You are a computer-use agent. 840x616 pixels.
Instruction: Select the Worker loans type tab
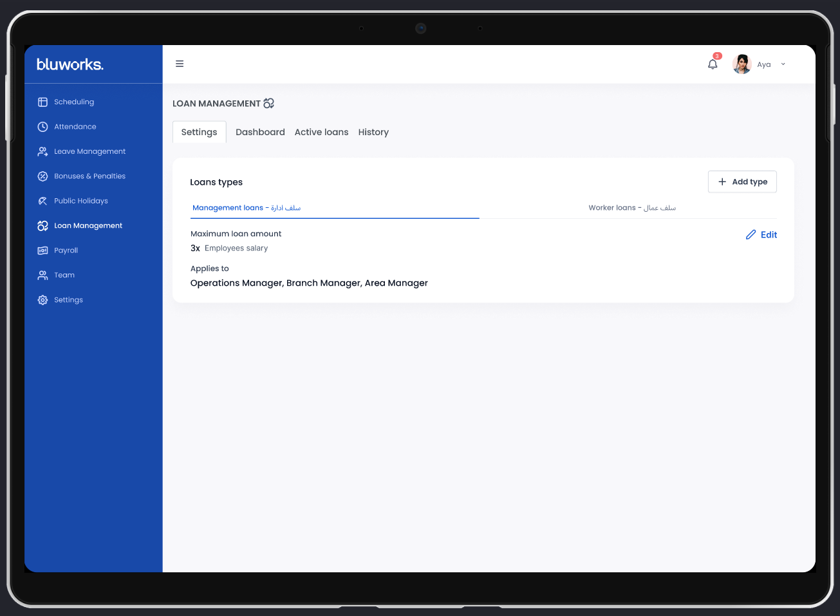coord(631,208)
